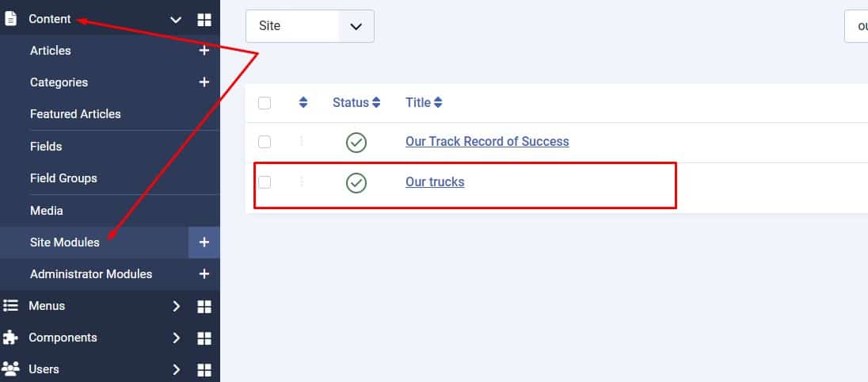Open the Components dashboard grid icon
This screenshot has width=868, height=382.
[x=204, y=338]
